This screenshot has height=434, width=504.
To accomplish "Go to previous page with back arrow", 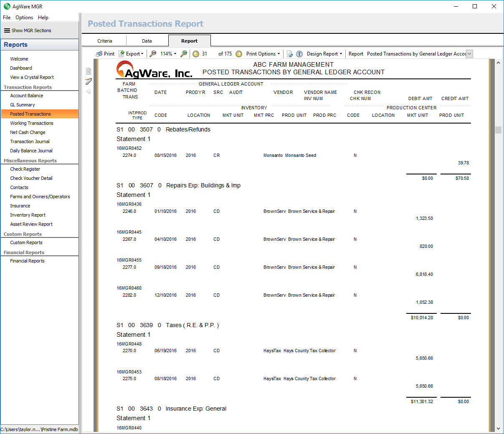I will [196, 54].
